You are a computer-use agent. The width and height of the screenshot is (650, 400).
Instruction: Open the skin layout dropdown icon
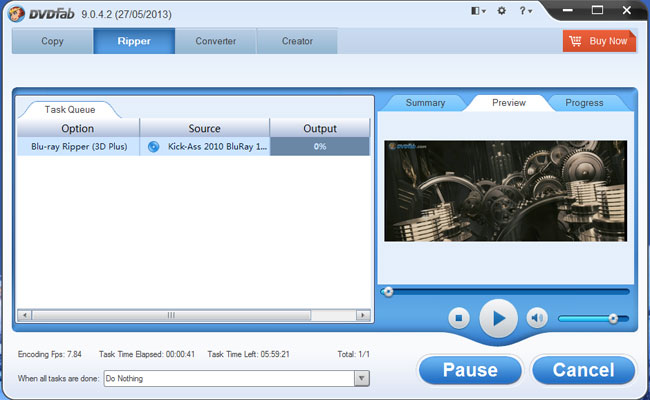[x=478, y=11]
